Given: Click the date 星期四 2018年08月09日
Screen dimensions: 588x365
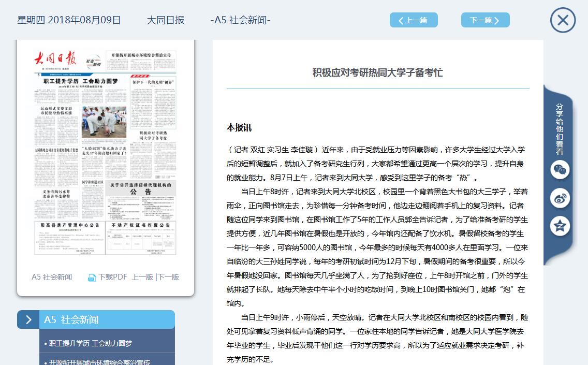Looking at the screenshot, I should coord(69,20).
